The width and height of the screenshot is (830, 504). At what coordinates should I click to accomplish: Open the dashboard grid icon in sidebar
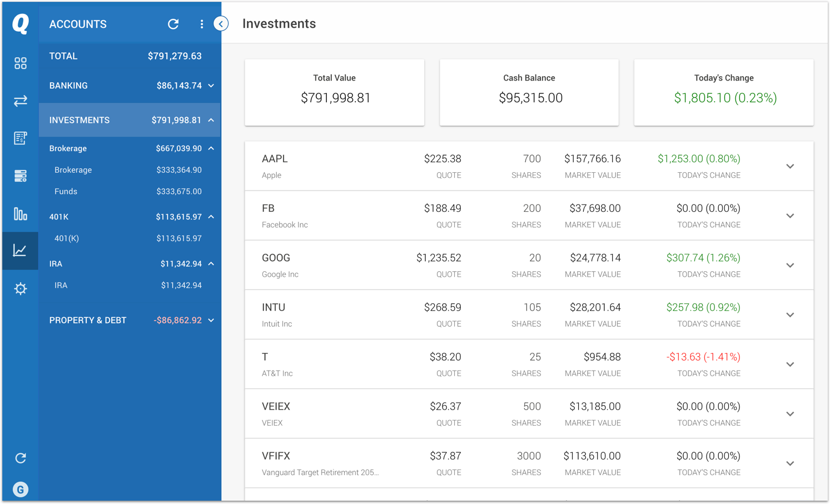coord(21,63)
